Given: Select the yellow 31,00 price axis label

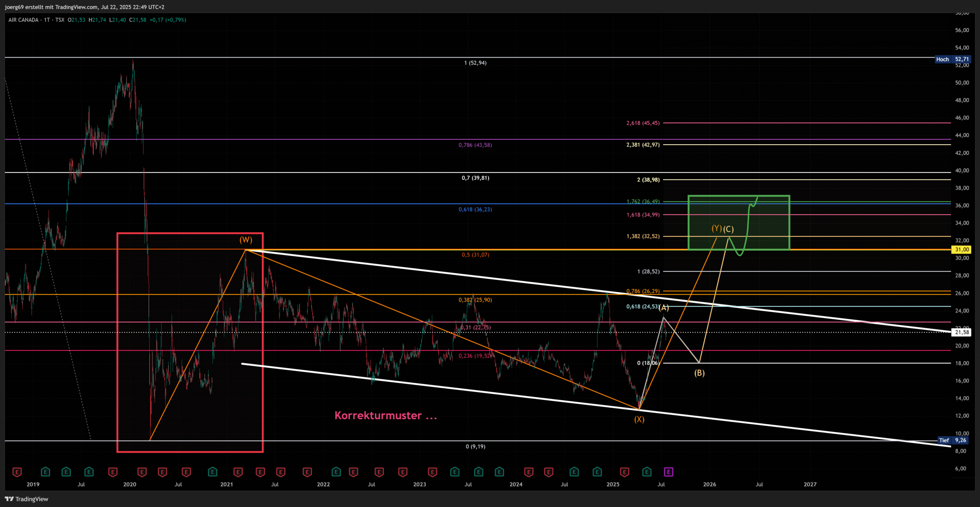Looking at the screenshot, I should coord(962,250).
